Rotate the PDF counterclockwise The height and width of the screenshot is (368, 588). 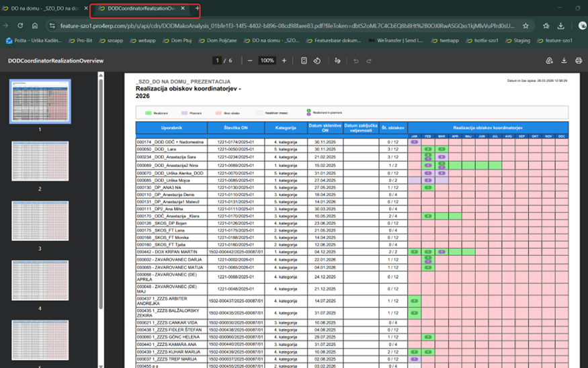tap(317, 60)
